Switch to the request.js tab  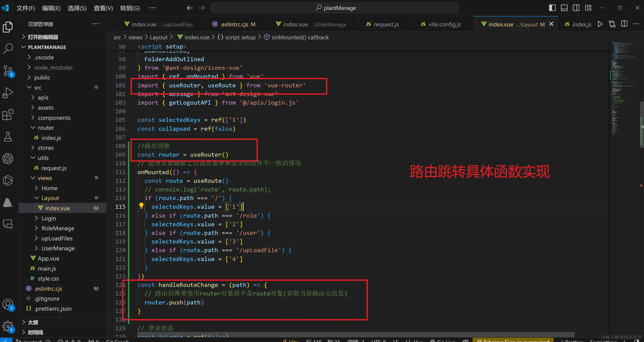click(x=386, y=24)
